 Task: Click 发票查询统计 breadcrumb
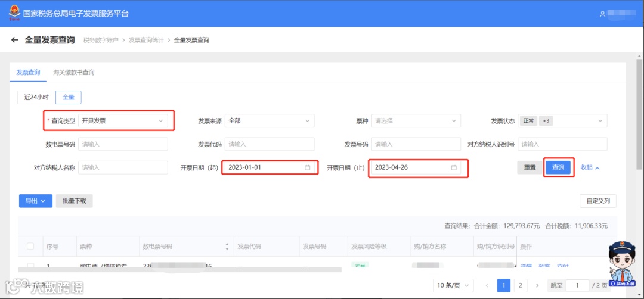[x=146, y=40]
